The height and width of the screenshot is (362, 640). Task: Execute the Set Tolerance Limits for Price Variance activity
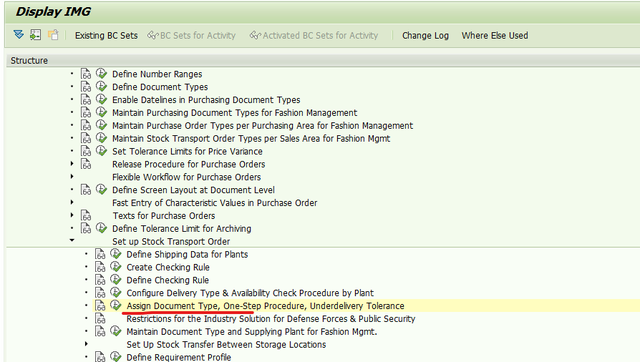(101, 151)
